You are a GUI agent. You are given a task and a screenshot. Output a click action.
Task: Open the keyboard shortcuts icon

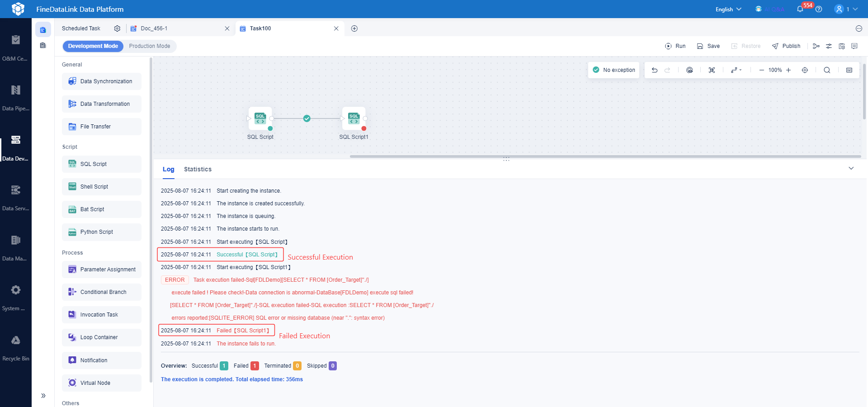click(x=849, y=70)
